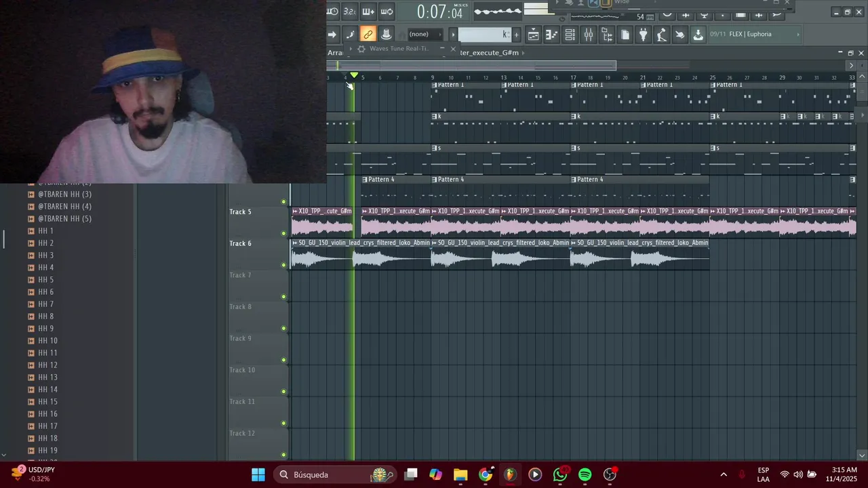Open WhatsApp from the taskbar
Screen dimensions: 868x488
coord(560,474)
